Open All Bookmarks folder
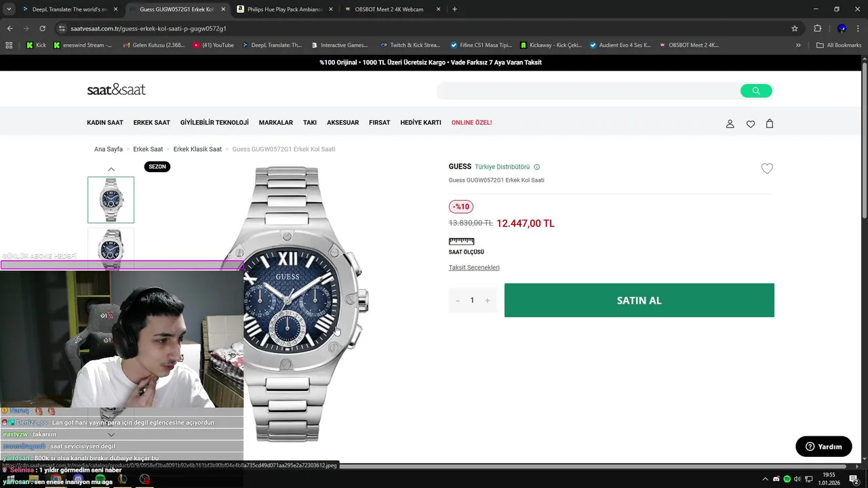Viewport: 868px width, 488px height. [839, 45]
